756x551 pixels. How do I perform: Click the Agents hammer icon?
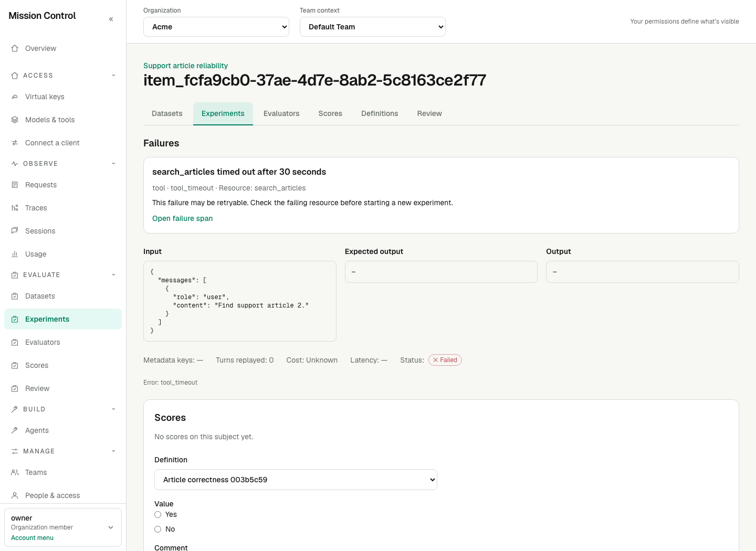point(15,430)
